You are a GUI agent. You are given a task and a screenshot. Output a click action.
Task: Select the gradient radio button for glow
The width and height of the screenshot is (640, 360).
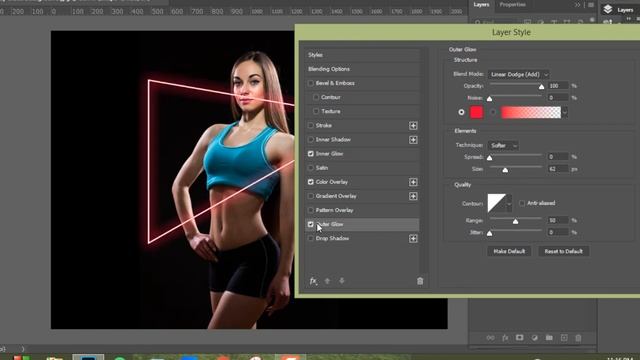493,112
